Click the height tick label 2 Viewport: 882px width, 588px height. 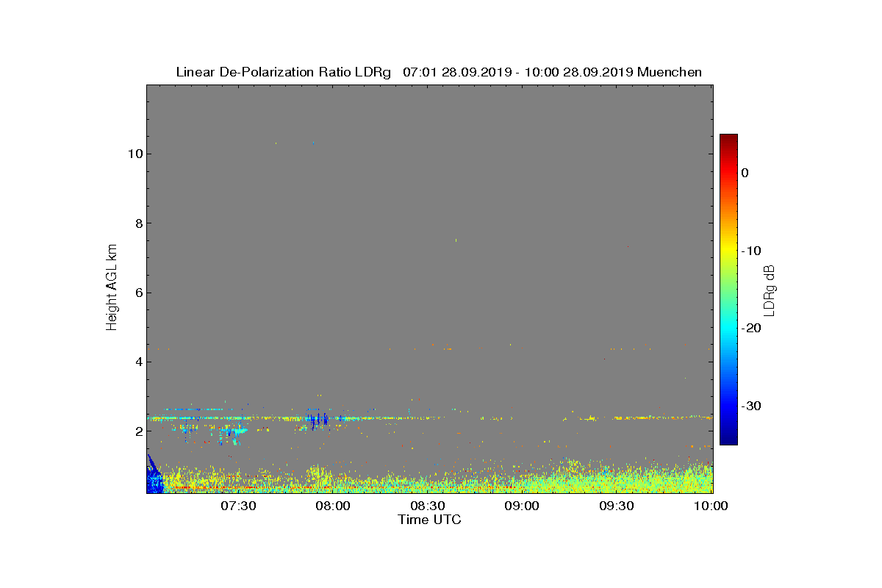pos(137,431)
